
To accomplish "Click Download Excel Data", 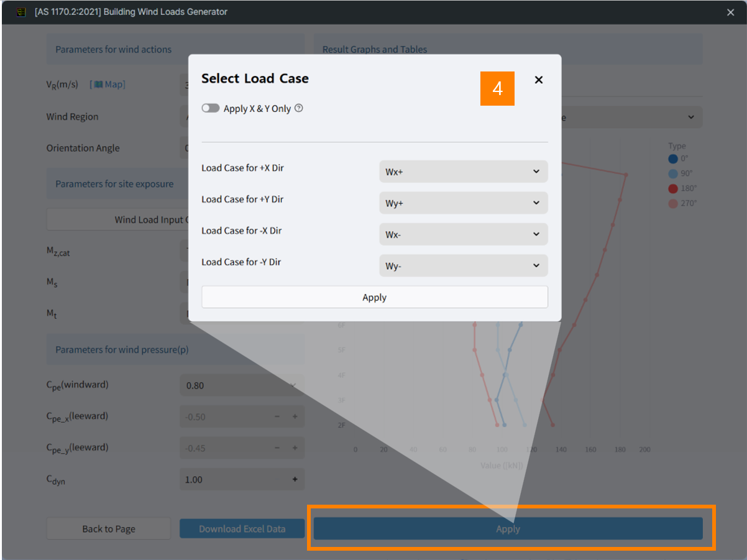I will click(242, 528).
